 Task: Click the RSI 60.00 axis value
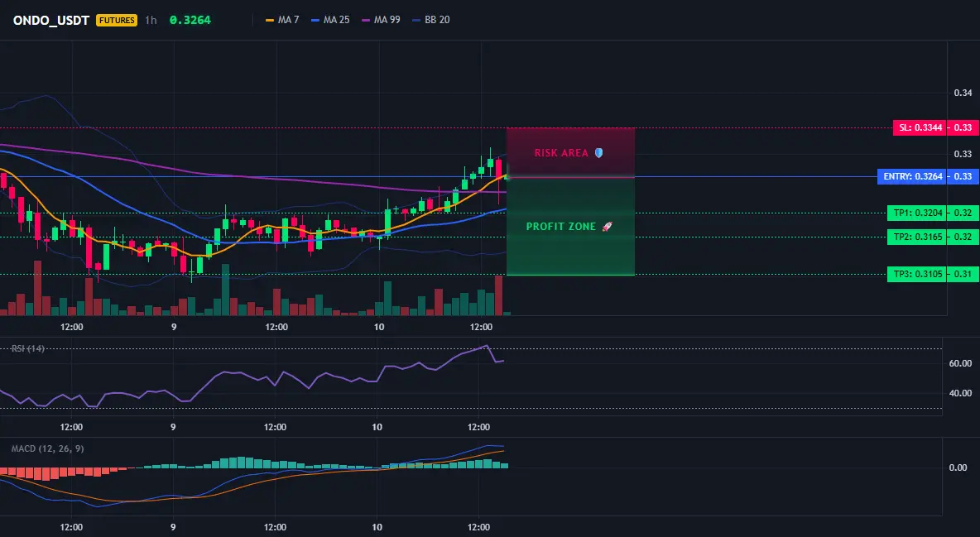pos(960,363)
